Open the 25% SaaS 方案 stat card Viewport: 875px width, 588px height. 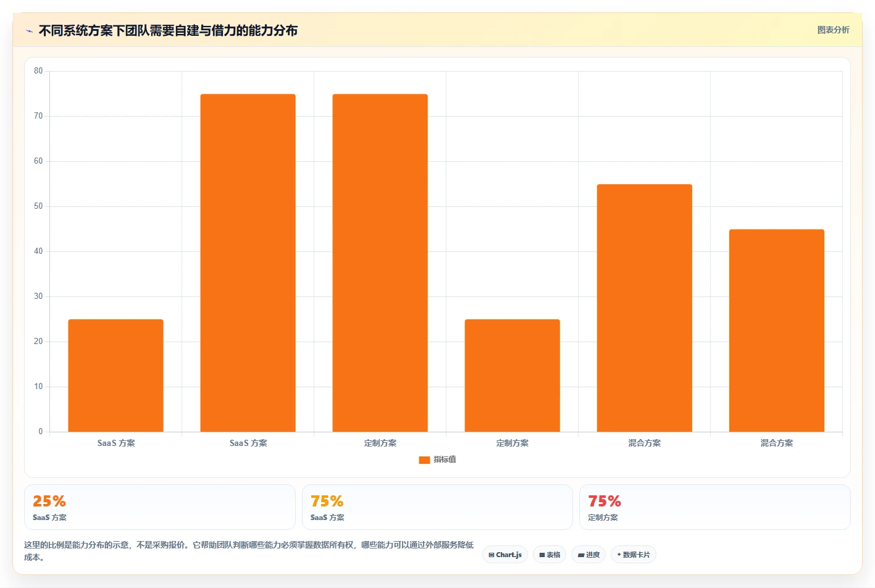[159, 507]
